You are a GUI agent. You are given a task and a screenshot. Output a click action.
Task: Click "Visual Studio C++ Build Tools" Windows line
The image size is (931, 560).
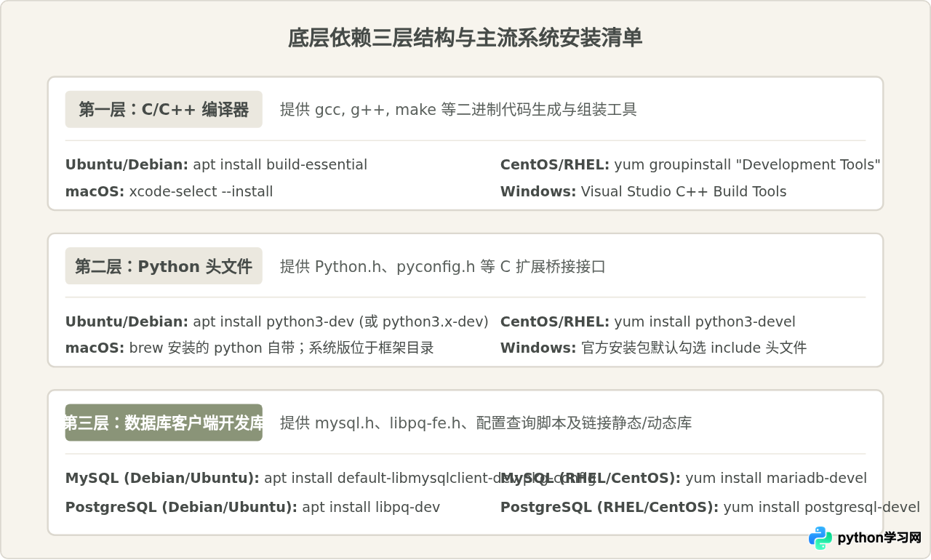pos(643,191)
